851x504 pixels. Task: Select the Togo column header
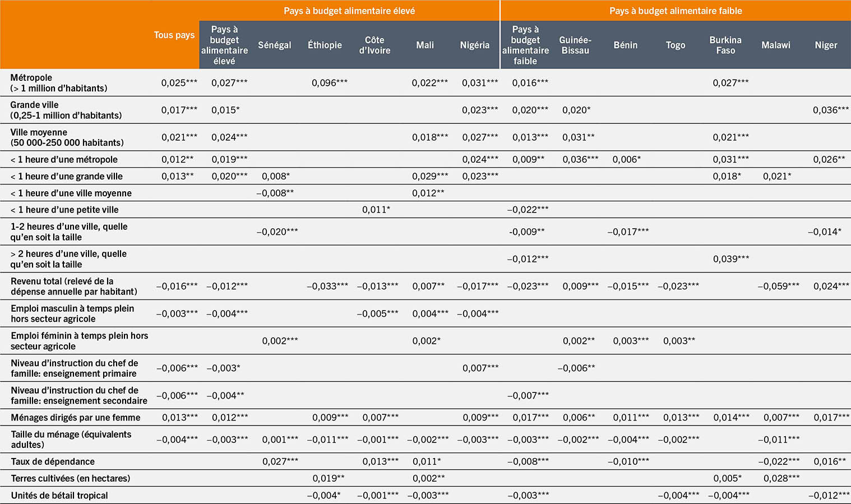click(676, 45)
